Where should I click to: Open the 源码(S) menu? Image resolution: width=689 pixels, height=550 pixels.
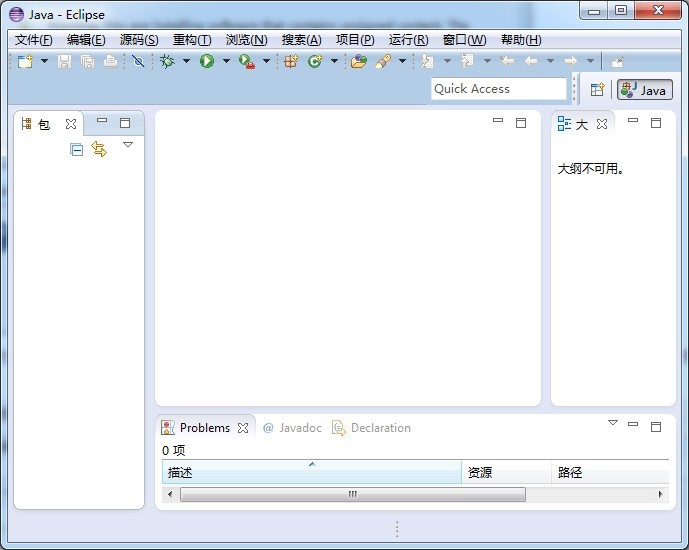tap(139, 40)
